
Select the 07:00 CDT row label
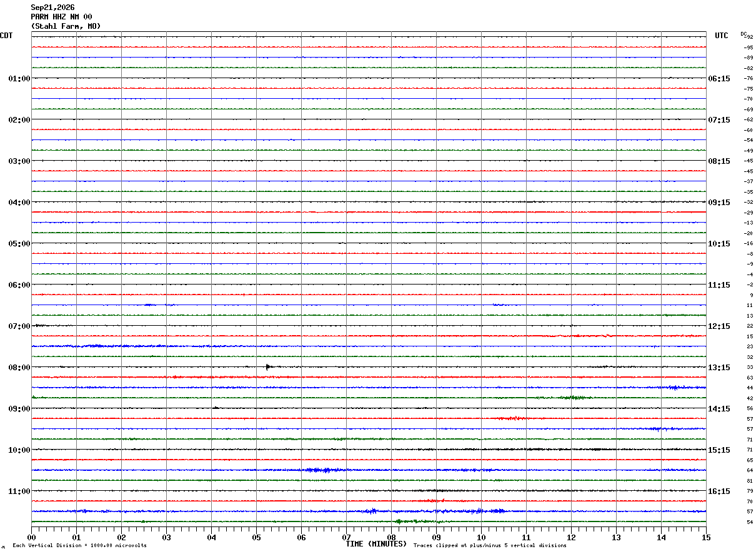tap(19, 326)
